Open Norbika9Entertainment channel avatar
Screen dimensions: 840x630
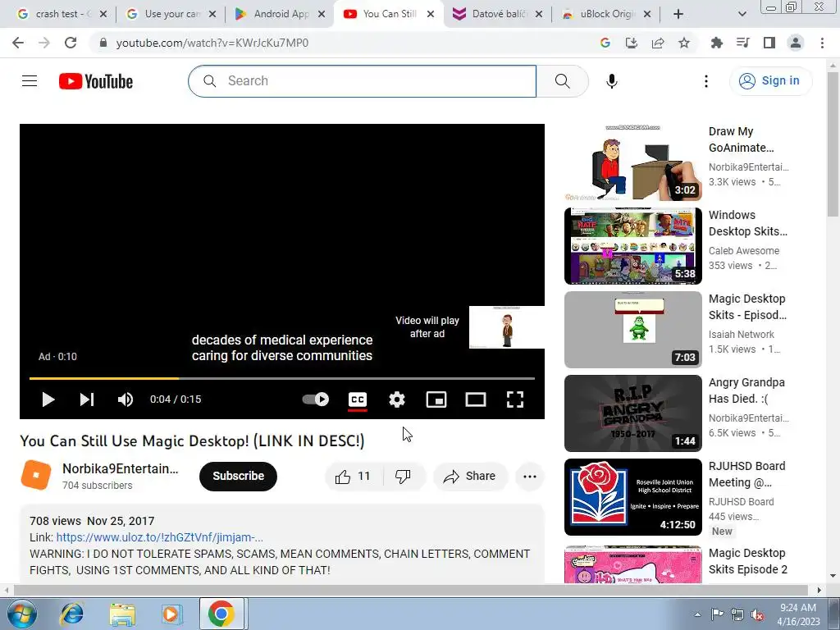[x=36, y=475]
